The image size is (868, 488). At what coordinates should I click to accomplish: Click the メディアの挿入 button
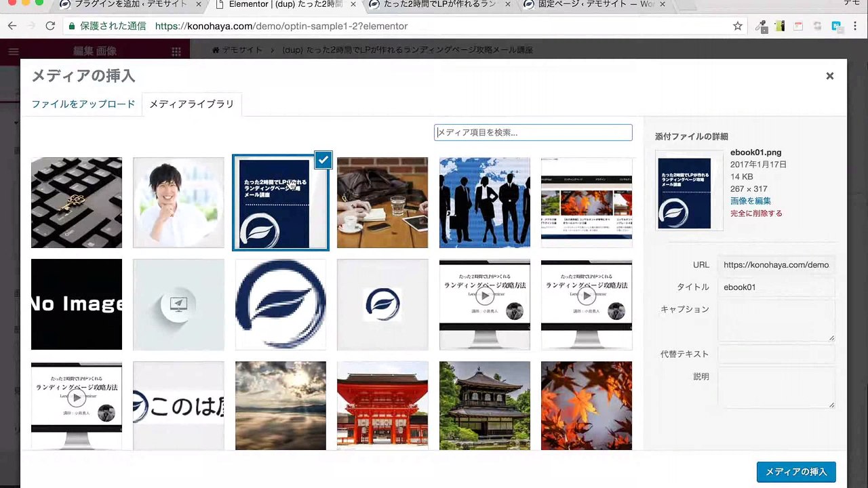tap(796, 472)
